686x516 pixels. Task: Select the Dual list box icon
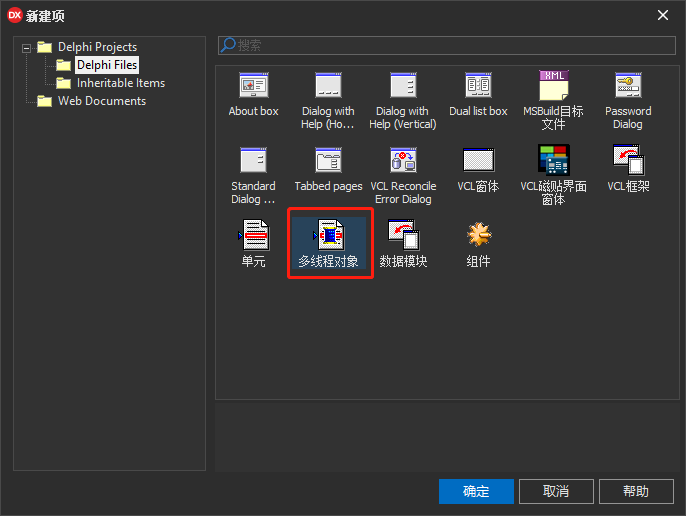coord(478,85)
